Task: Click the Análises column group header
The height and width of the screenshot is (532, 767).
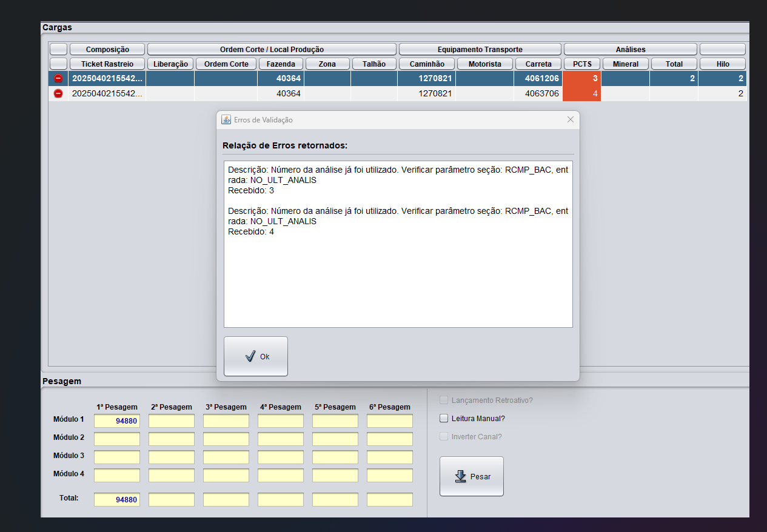Action: point(631,49)
